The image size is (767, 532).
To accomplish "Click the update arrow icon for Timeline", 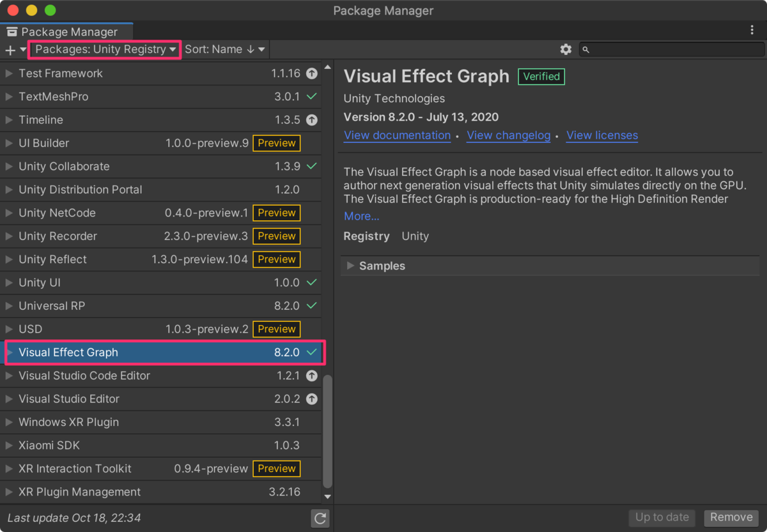I will (x=312, y=120).
